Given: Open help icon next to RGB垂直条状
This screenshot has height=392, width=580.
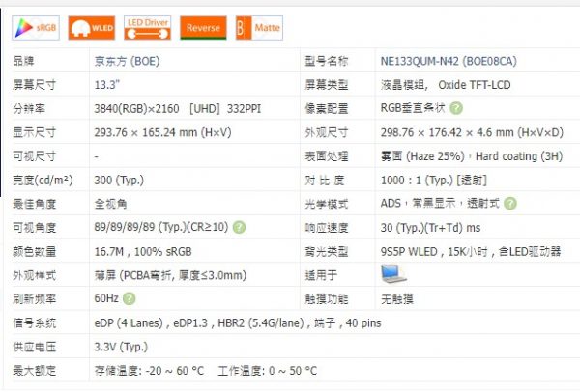Looking at the screenshot, I should pos(456,108).
